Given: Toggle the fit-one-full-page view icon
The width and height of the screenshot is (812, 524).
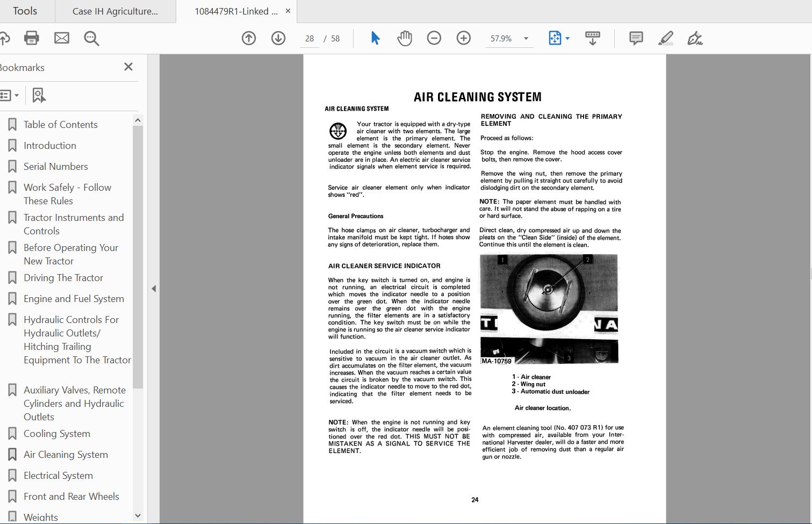Looking at the screenshot, I should pos(555,38).
